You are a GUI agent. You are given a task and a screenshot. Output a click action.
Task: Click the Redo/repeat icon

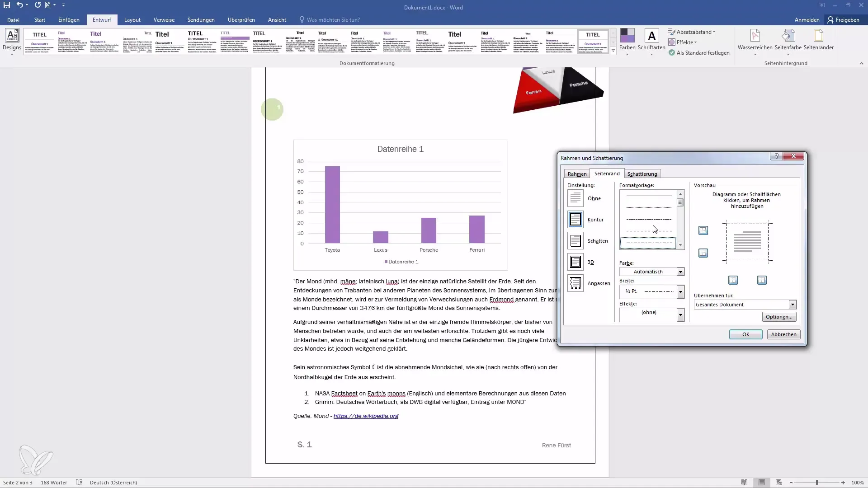pos(38,5)
